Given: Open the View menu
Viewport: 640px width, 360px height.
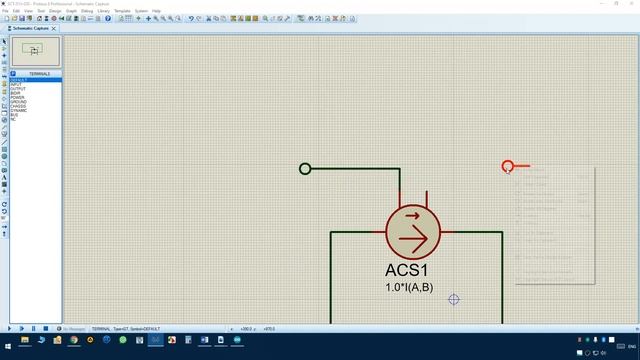Looking at the screenshot, I should point(29,11).
